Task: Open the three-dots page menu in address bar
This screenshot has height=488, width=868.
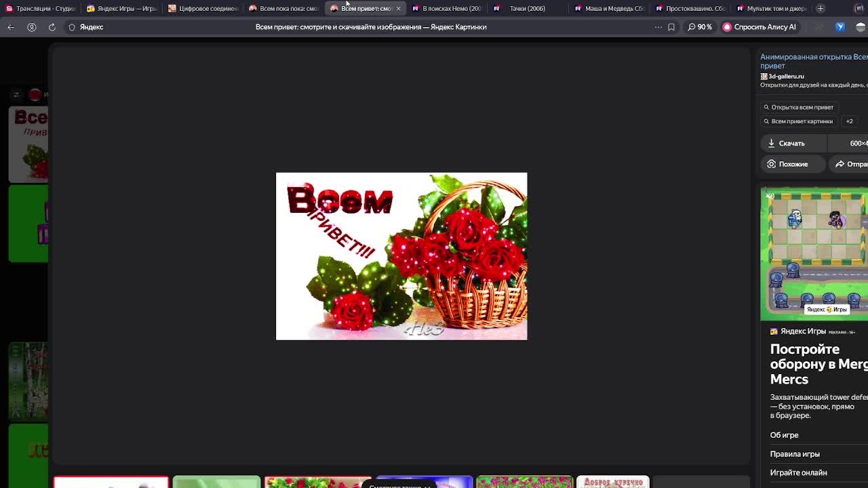Action: 658,27
